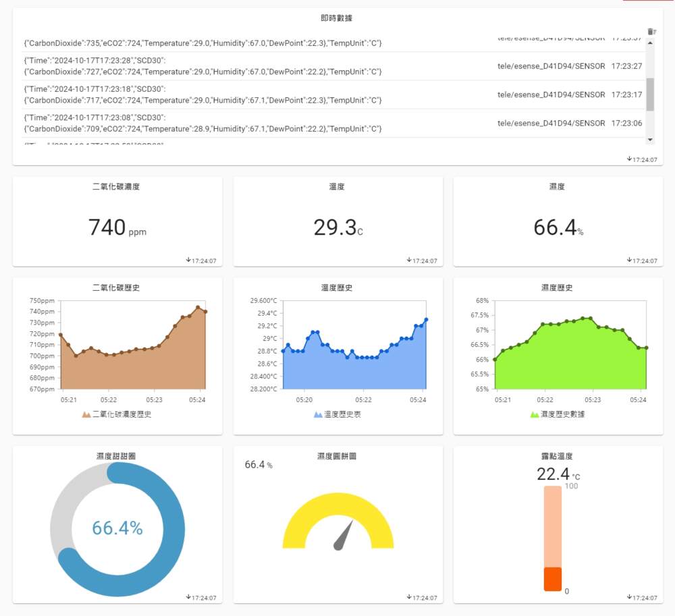Click the green 濕度歷史數據 legend icon
Screen dimensions: 675x616
(x=535, y=414)
